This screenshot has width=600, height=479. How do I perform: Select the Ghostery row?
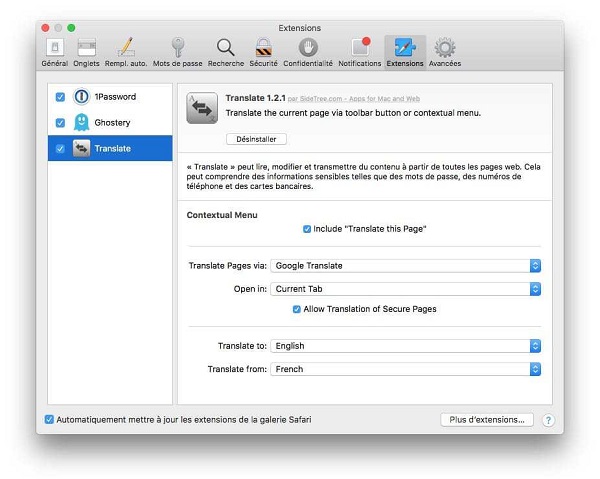(x=110, y=122)
